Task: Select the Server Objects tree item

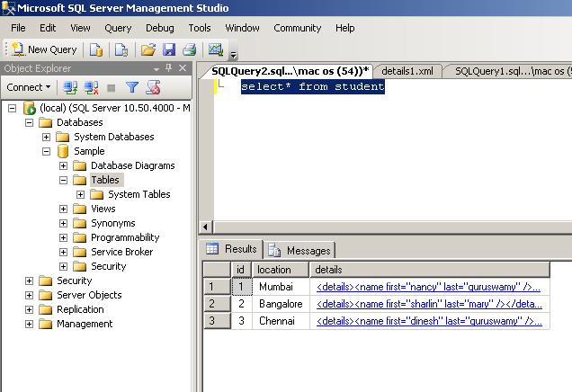Action: (x=89, y=295)
